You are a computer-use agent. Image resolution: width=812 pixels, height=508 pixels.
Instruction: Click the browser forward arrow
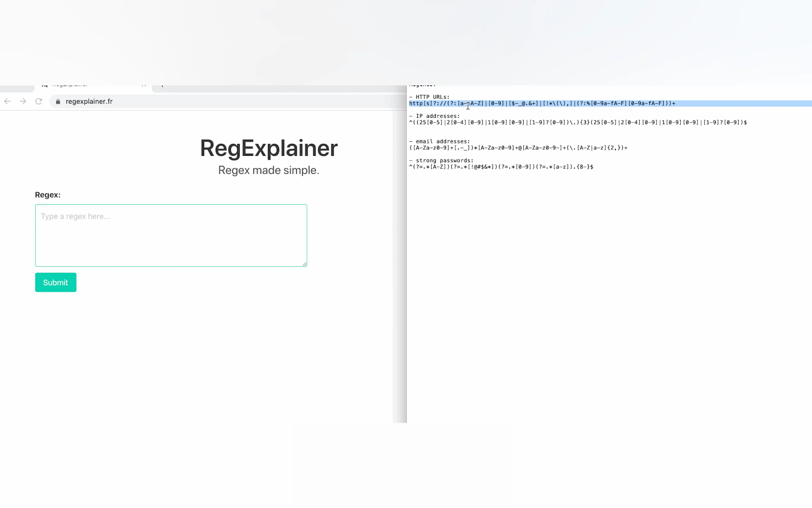pos(23,101)
